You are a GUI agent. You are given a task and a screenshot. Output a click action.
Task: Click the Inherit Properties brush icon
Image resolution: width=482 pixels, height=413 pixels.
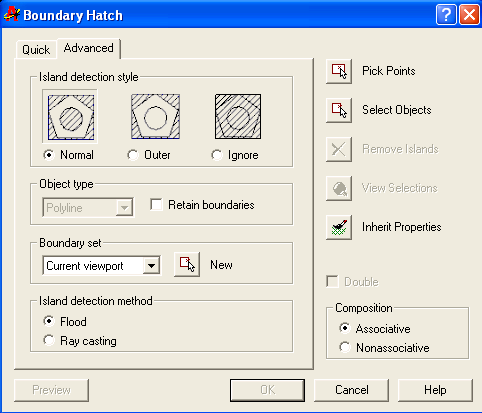[339, 227]
